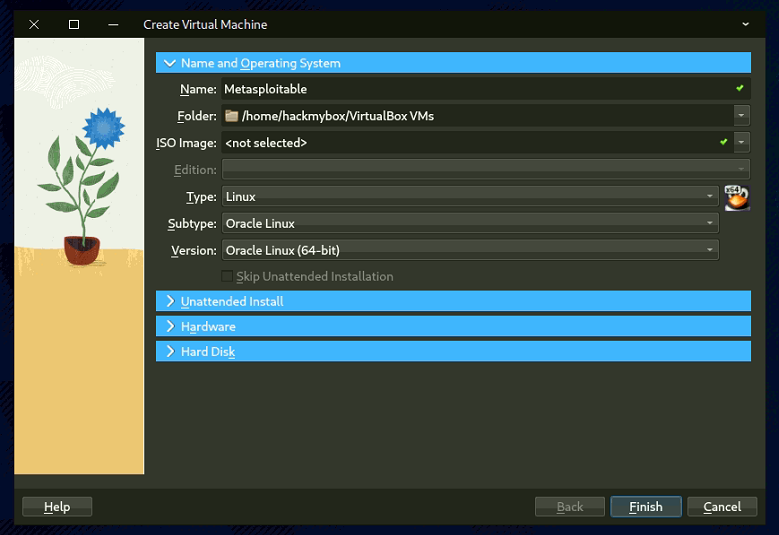Click the green checkmark in ISO Image field
Image resolution: width=779 pixels, height=535 pixels.
pyautogui.click(x=723, y=143)
